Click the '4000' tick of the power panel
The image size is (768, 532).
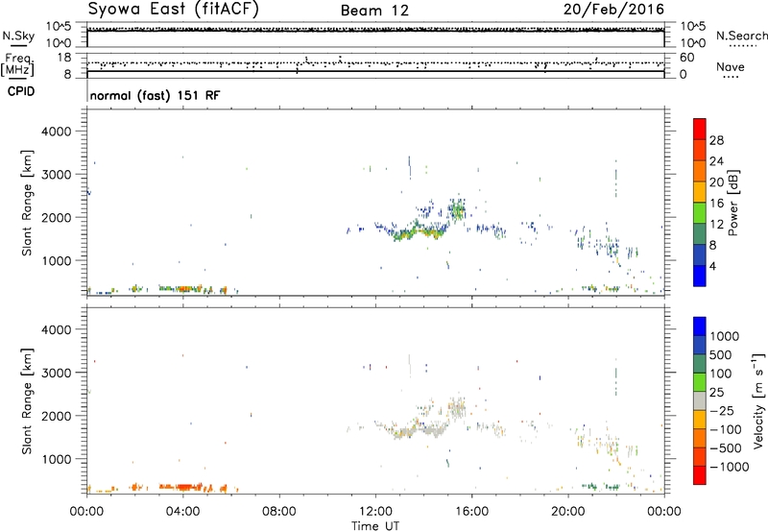(56, 132)
